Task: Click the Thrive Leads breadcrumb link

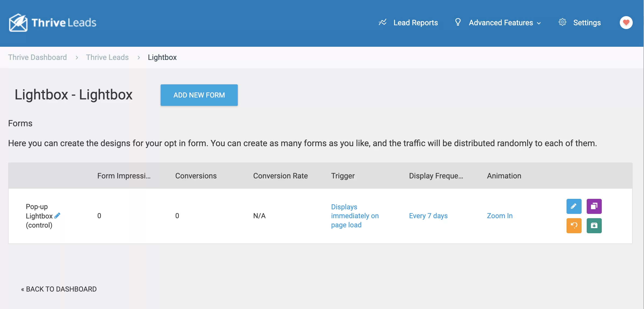Action: [107, 58]
